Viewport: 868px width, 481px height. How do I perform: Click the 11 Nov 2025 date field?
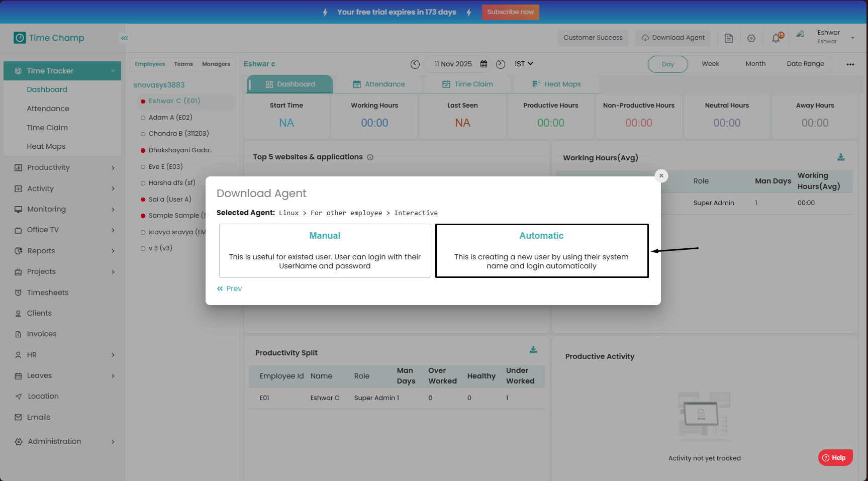pos(457,64)
